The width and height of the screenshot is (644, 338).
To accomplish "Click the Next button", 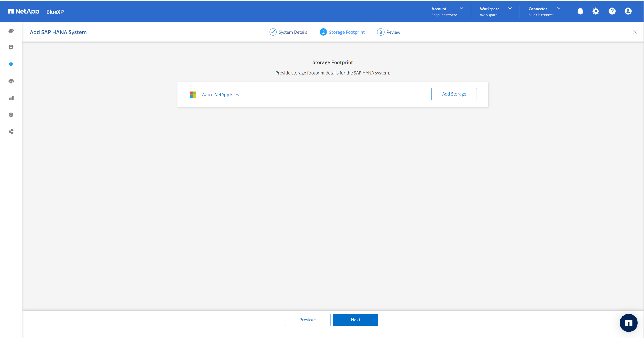I will (x=355, y=320).
